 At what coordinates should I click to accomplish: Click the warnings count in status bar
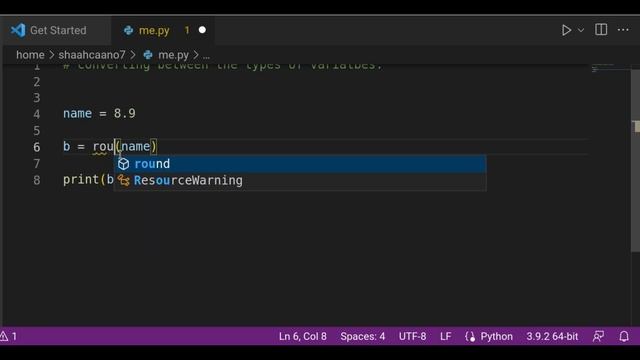(9, 336)
